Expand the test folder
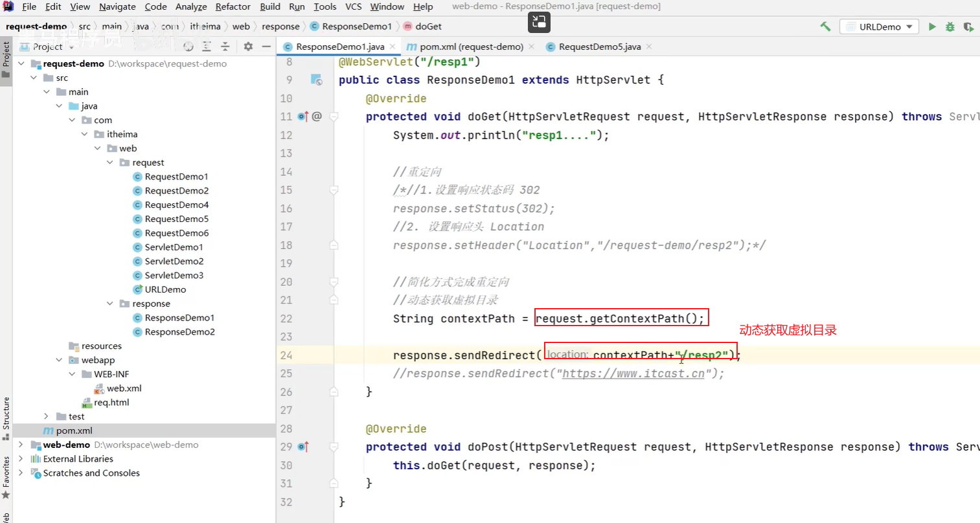Image resolution: width=980 pixels, height=523 pixels. (x=46, y=416)
